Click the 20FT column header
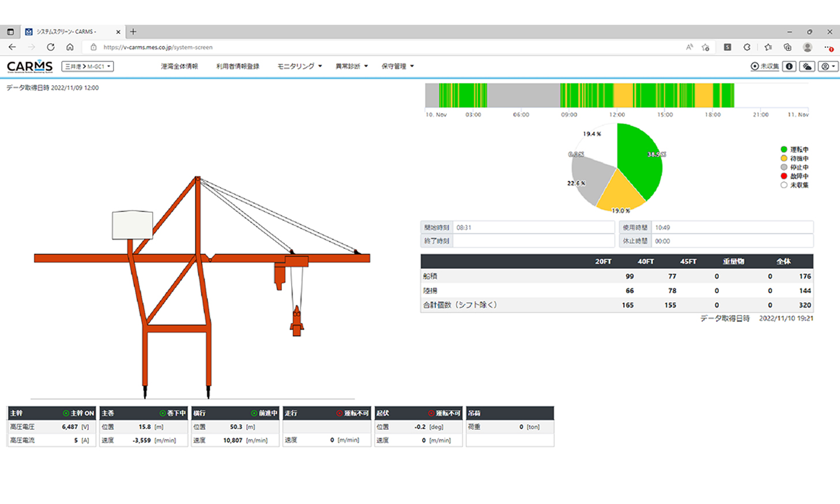The height and width of the screenshot is (504, 840). tap(603, 262)
